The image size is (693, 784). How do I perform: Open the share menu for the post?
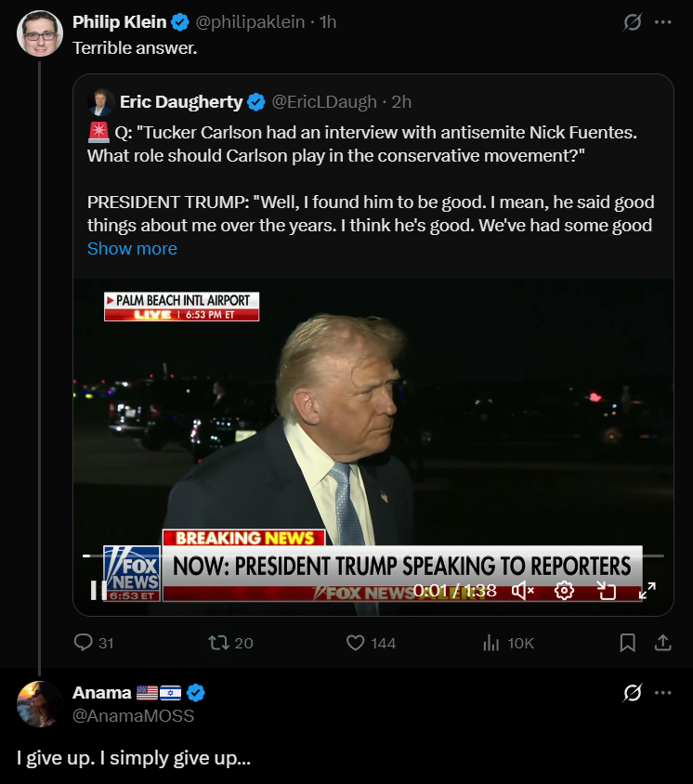point(663,642)
